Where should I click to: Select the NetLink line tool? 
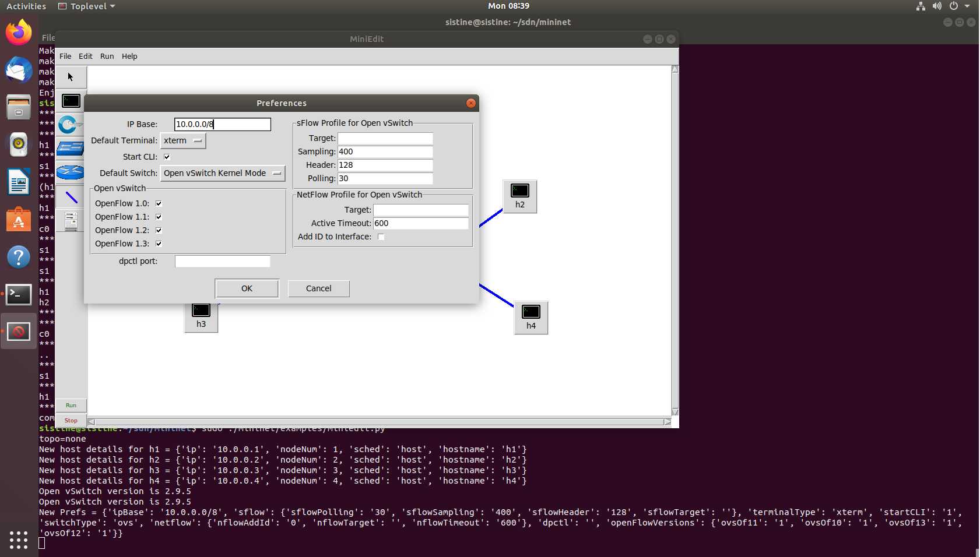[x=71, y=197]
